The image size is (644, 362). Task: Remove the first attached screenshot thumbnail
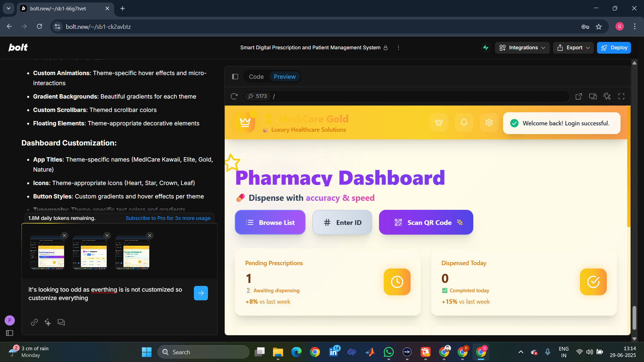click(65, 236)
